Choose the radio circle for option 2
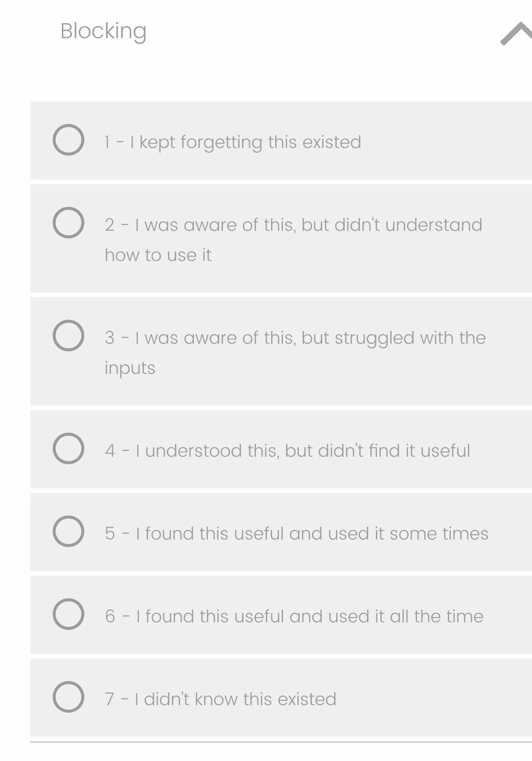Image resolution: width=532 pixels, height=761 pixels. click(68, 223)
